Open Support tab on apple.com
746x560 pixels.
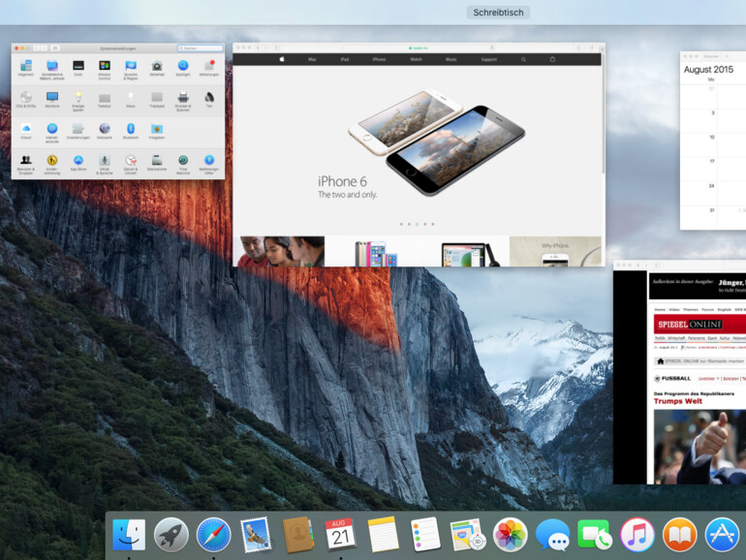(x=488, y=59)
